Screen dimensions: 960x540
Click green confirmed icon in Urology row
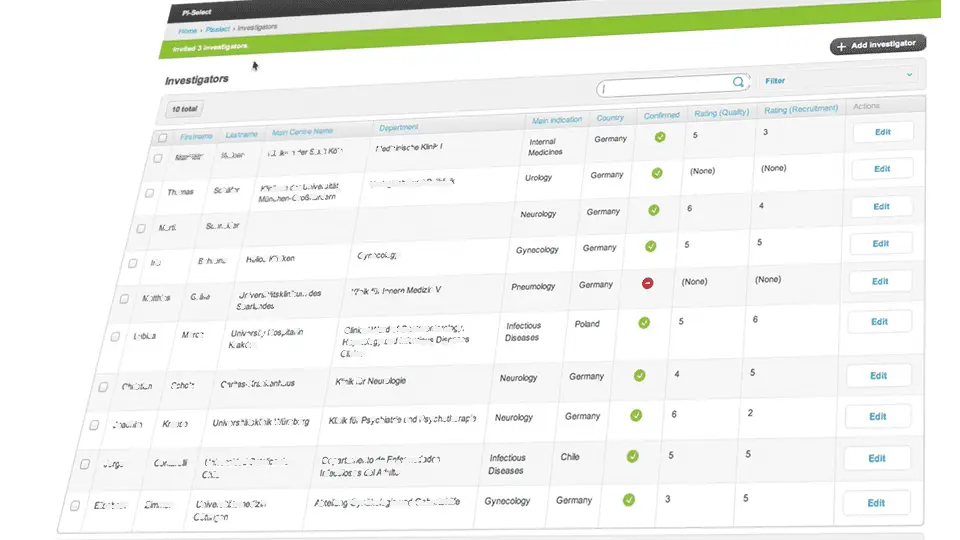pyautogui.click(x=657, y=173)
